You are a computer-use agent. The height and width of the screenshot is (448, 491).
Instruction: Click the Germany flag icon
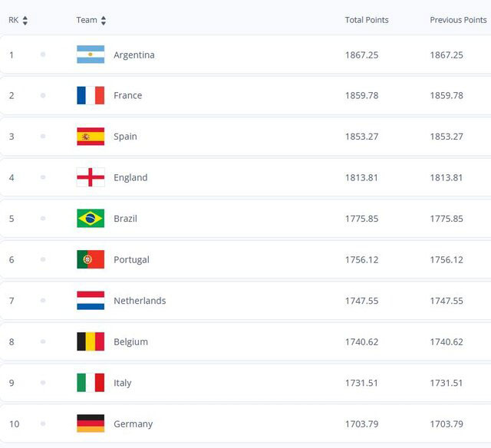[91, 423]
